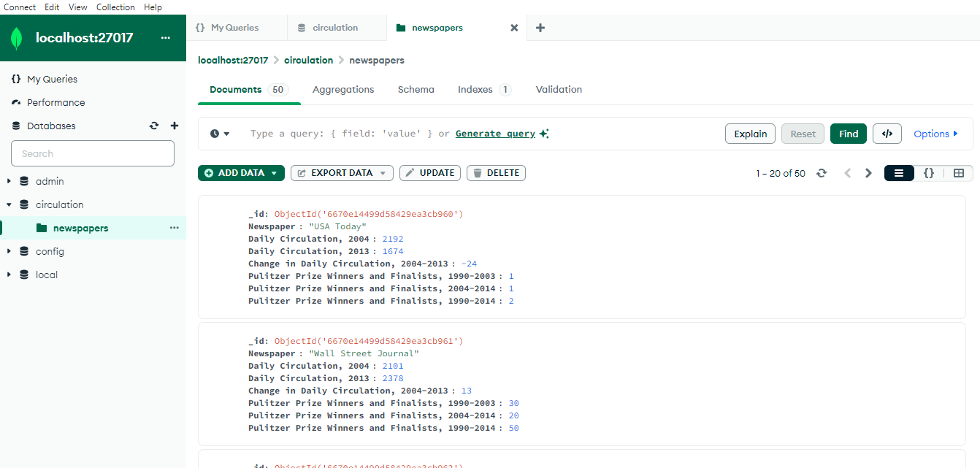Switch to JSON view of documents
Image resolution: width=980 pixels, height=468 pixels.
point(929,173)
